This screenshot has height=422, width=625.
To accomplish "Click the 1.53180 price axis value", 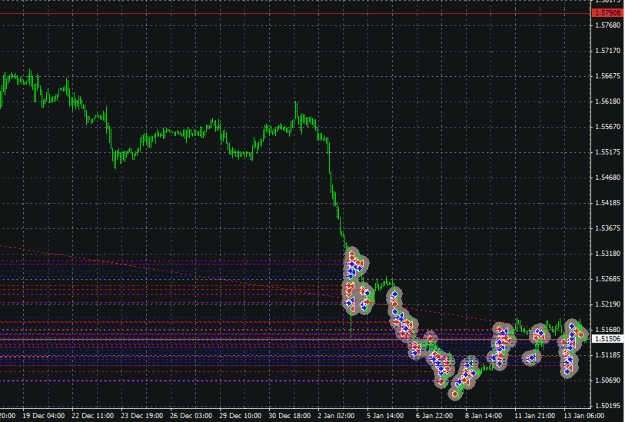I will (x=608, y=253).
